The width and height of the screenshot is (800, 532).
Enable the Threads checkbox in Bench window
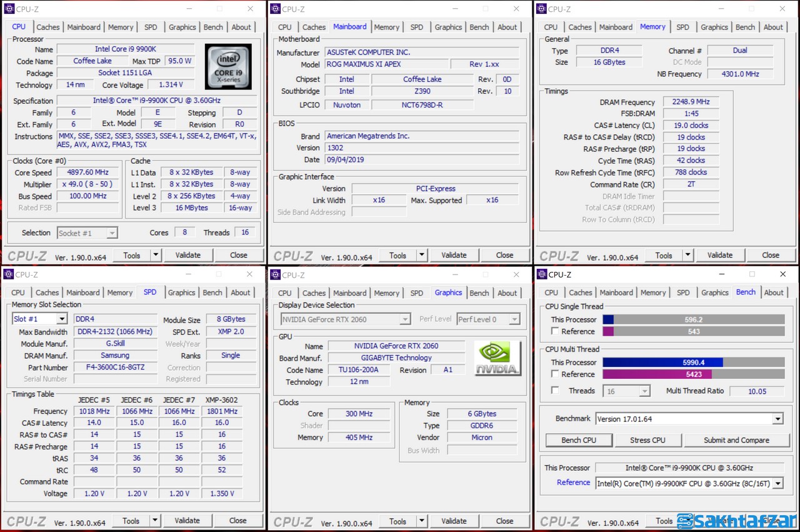(x=554, y=391)
